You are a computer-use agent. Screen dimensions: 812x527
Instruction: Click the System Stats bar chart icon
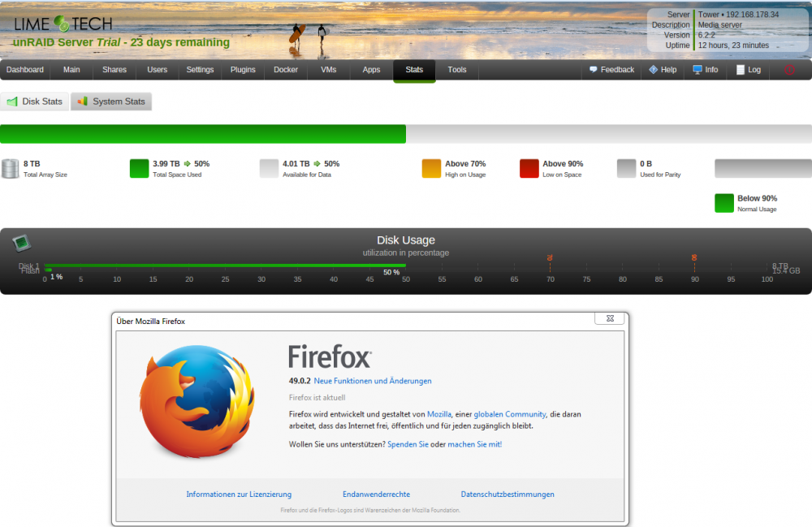(x=82, y=101)
